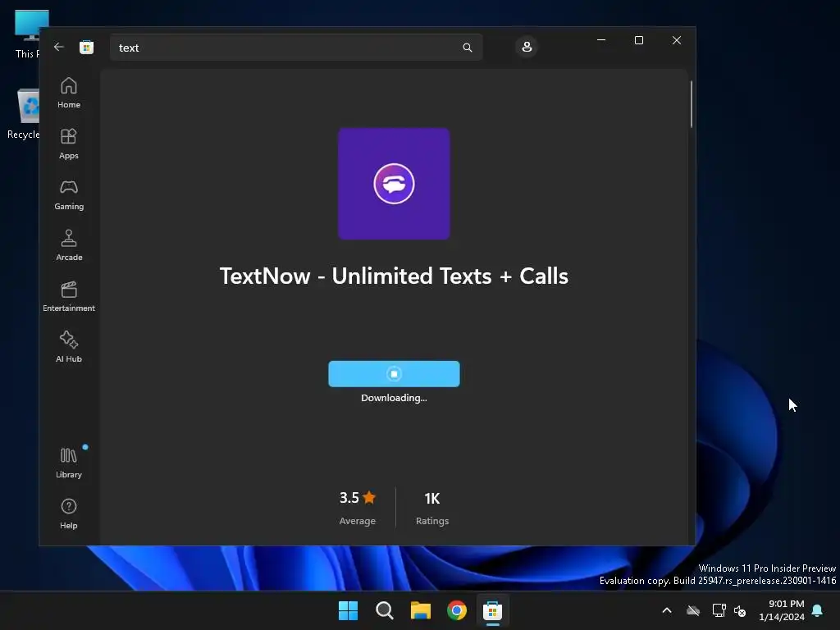Click the muted volume tray icon
This screenshot has height=630, width=840.
[740, 610]
